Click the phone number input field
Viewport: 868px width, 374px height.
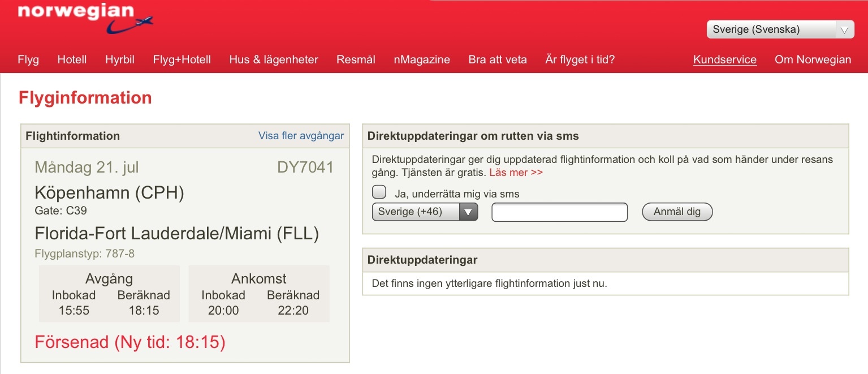pos(560,212)
